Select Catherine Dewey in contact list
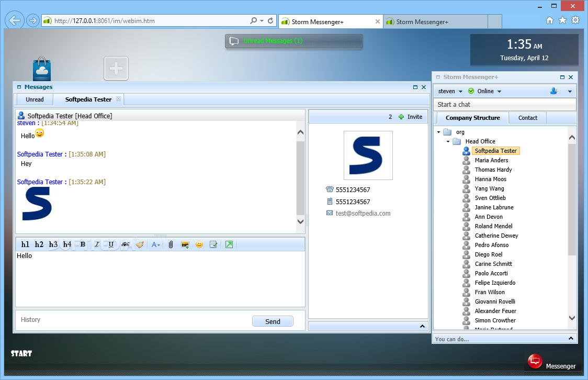The width and height of the screenshot is (588, 380). (x=496, y=236)
